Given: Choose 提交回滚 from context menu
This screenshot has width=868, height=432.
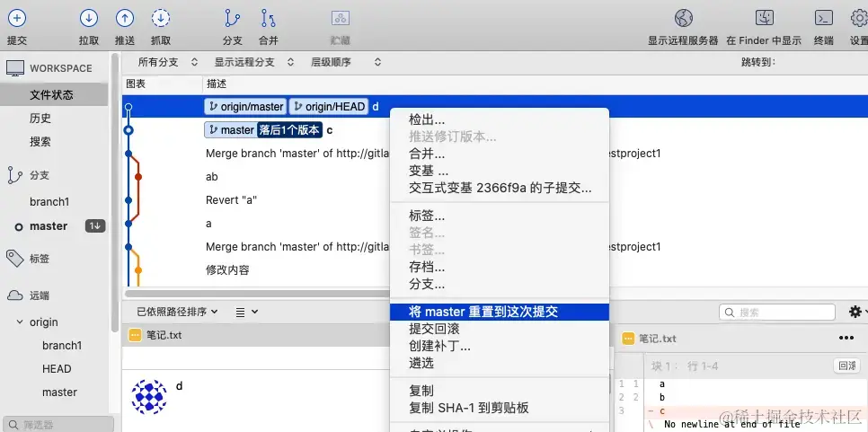Looking at the screenshot, I should [500, 329].
